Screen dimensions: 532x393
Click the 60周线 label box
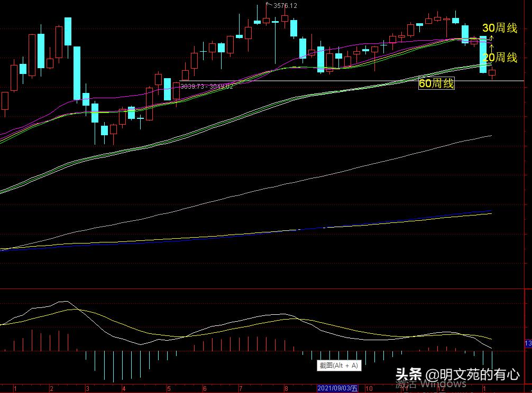tap(436, 83)
